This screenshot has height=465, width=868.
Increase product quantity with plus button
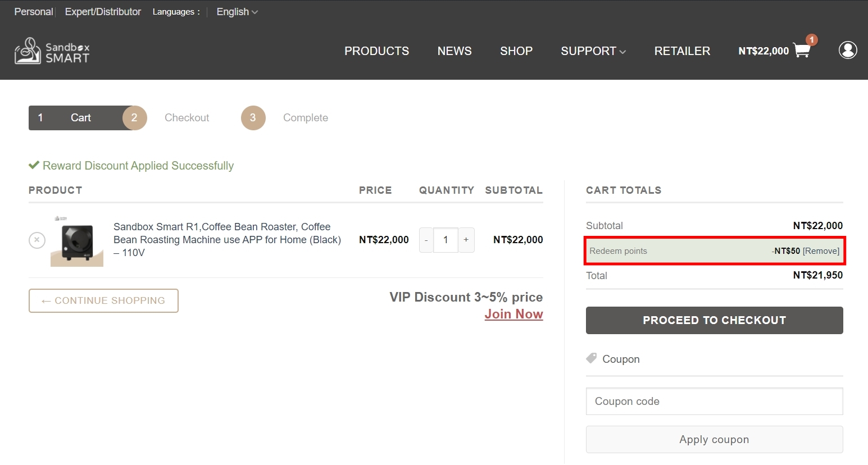tap(466, 240)
